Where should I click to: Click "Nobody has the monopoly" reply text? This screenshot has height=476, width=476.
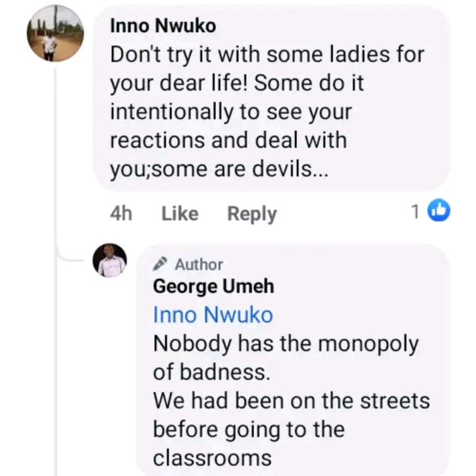286,344
